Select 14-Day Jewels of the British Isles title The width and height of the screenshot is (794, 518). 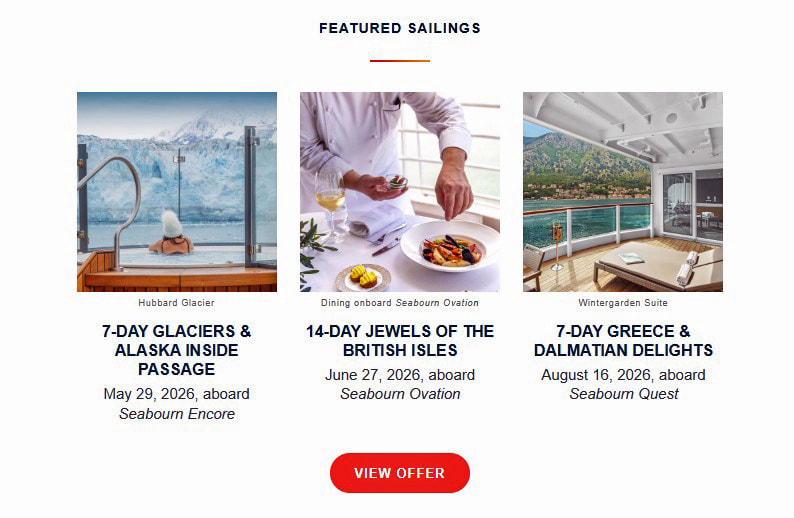pyautogui.click(x=400, y=341)
